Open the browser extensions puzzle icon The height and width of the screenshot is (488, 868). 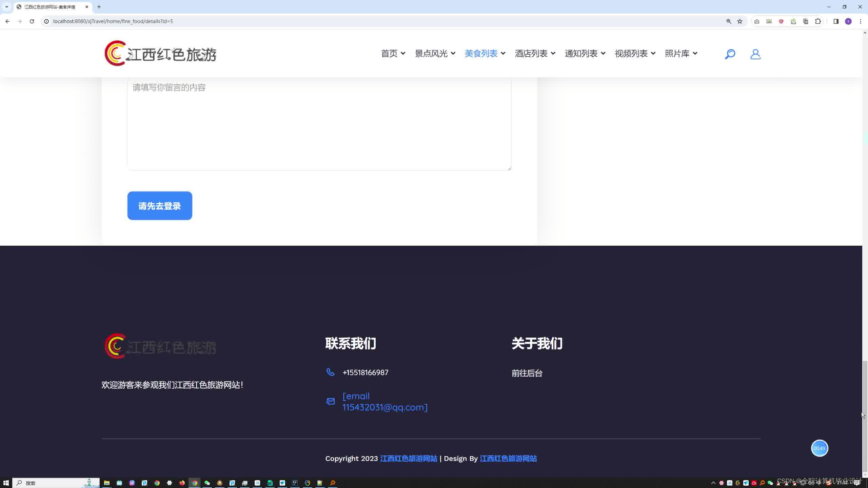coord(818,21)
